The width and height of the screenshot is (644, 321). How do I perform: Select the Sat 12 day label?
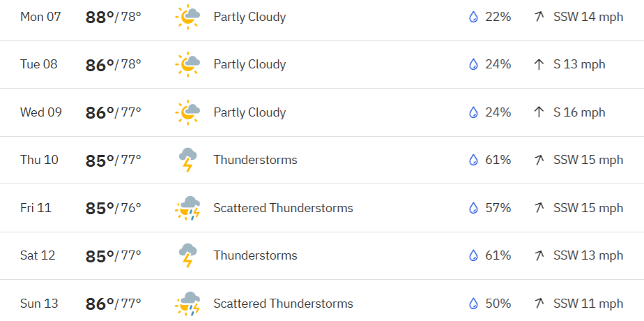click(38, 255)
